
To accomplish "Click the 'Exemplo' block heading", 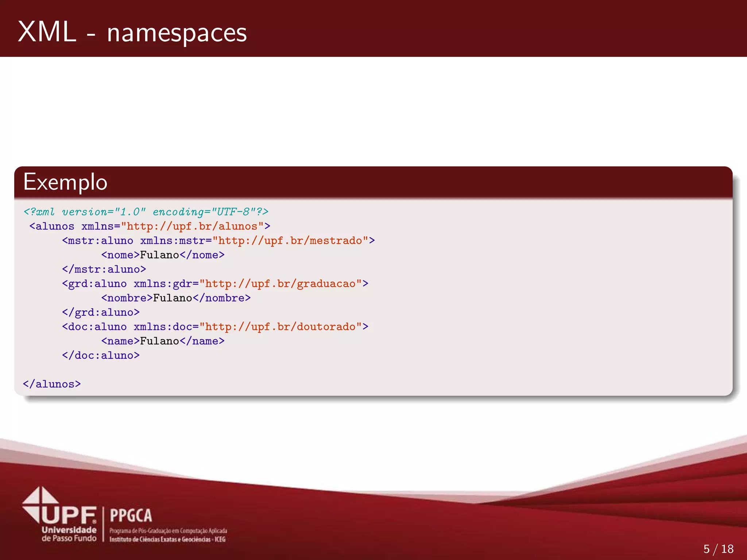I will point(65,182).
